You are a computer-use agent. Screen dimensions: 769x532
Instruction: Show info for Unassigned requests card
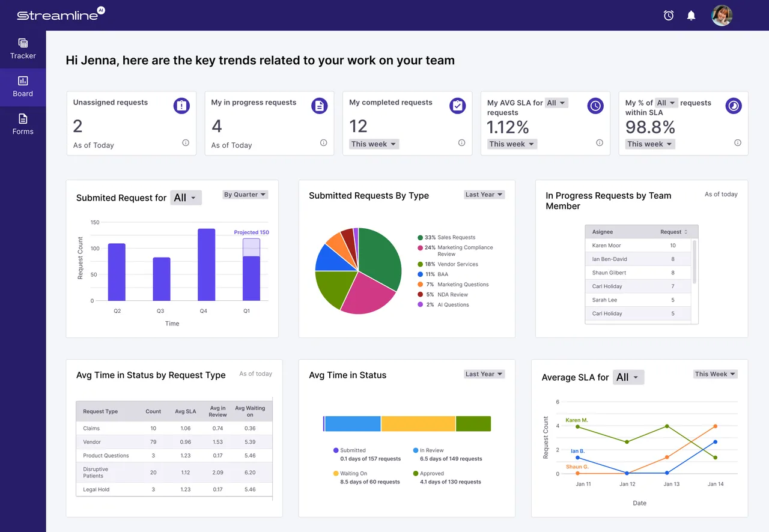186,143
